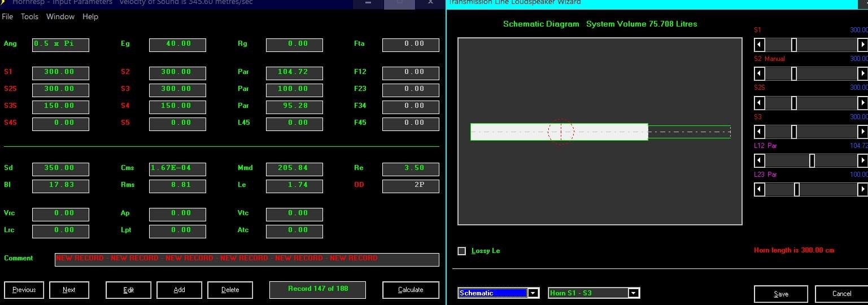
Task: Click the S1 slider left arrow
Action: coord(760,45)
